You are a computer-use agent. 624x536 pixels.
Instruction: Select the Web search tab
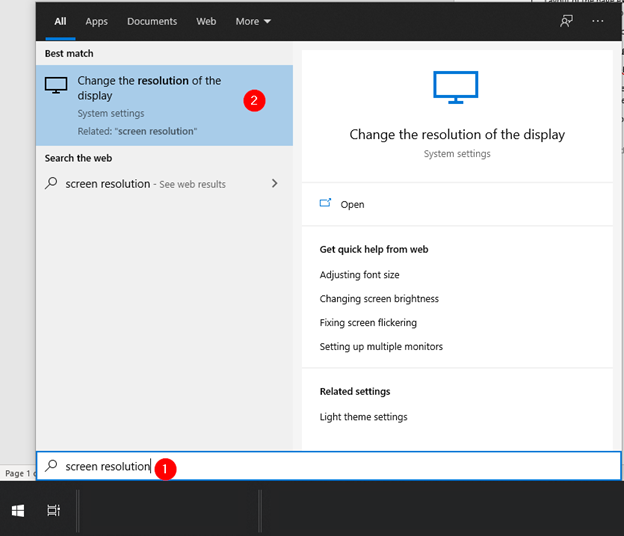tap(206, 21)
